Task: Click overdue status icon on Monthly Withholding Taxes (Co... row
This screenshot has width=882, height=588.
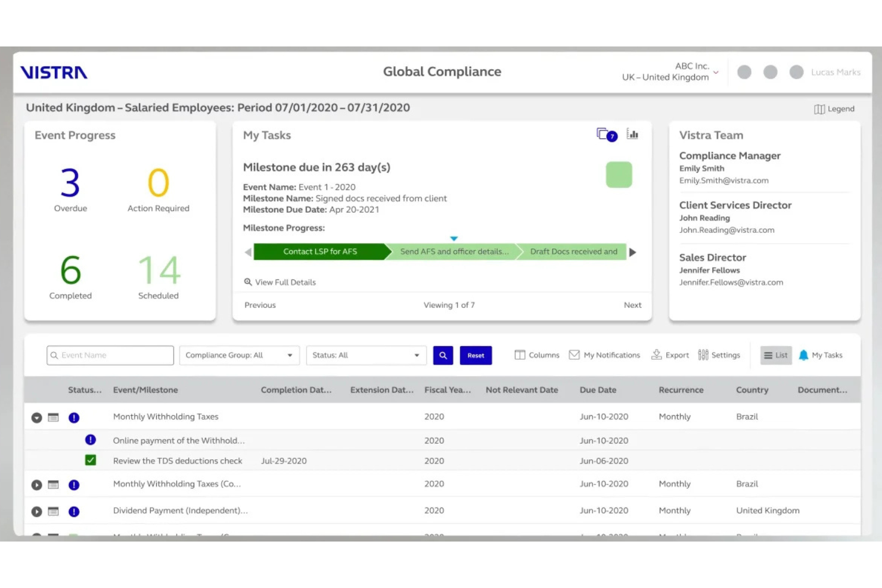Action: [74, 485]
